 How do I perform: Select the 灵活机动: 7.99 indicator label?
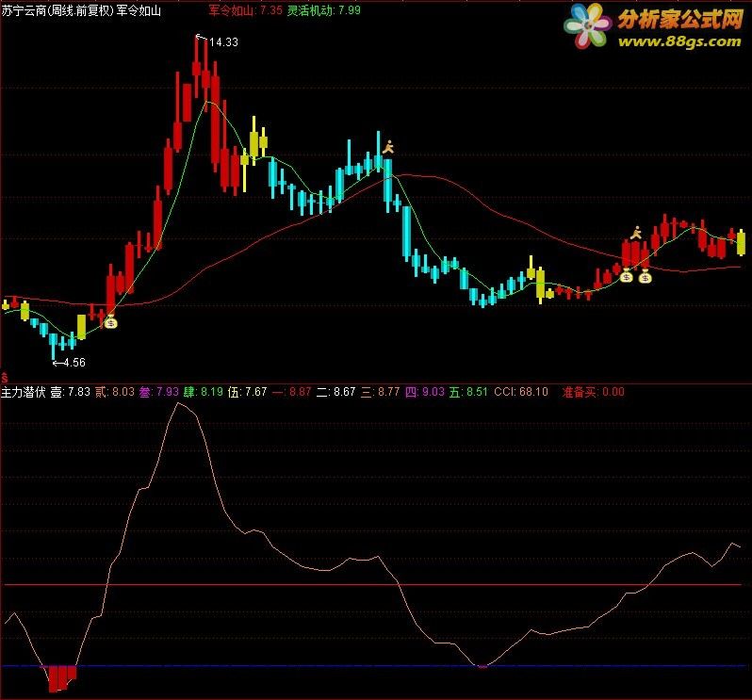click(x=324, y=10)
